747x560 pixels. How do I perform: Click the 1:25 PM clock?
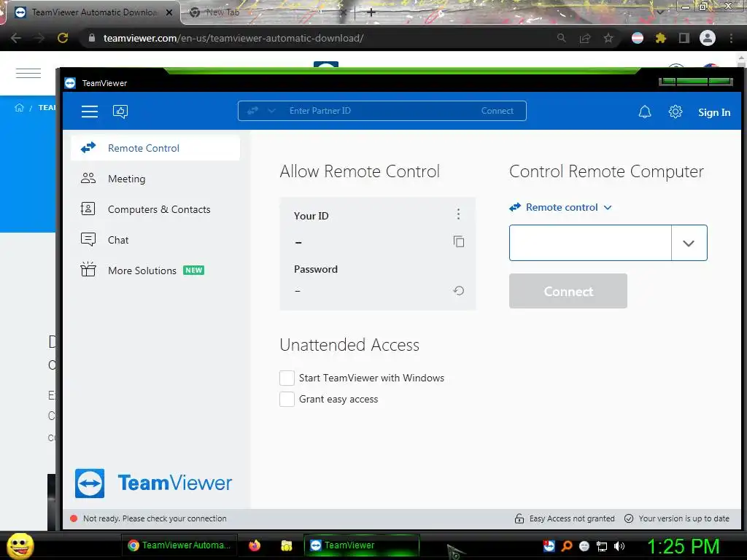coord(683,546)
